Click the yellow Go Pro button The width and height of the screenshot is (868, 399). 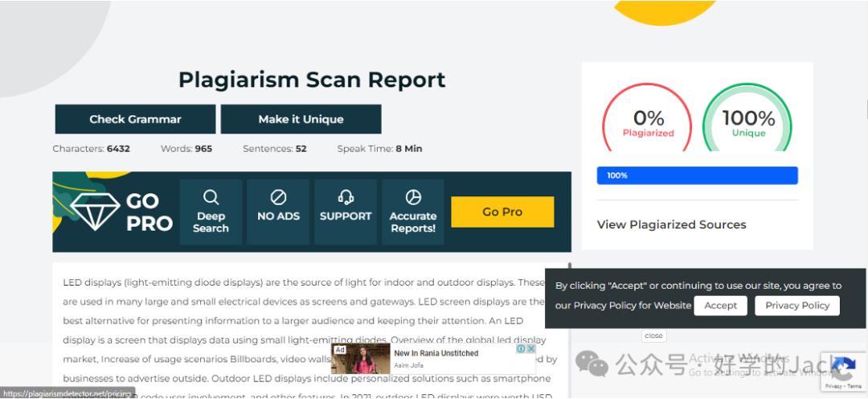coord(502,212)
